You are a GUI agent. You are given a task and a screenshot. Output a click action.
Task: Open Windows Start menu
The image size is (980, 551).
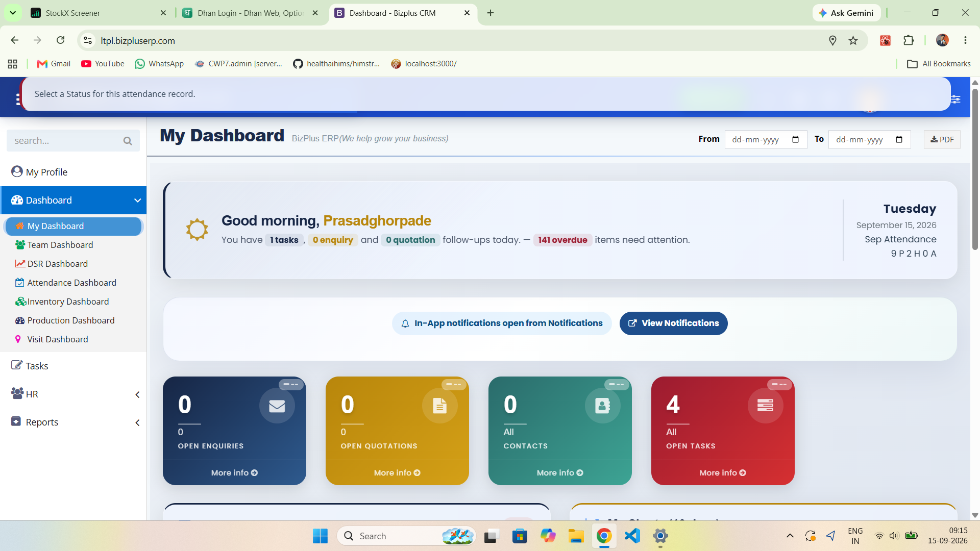point(320,536)
